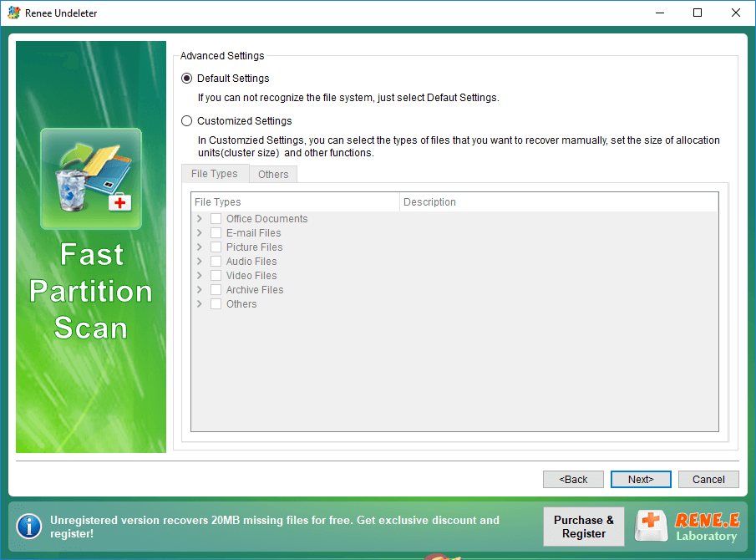Image resolution: width=756 pixels, height=560 pixels.
Task: Click the File Types column header
Action: click(295, 202)
